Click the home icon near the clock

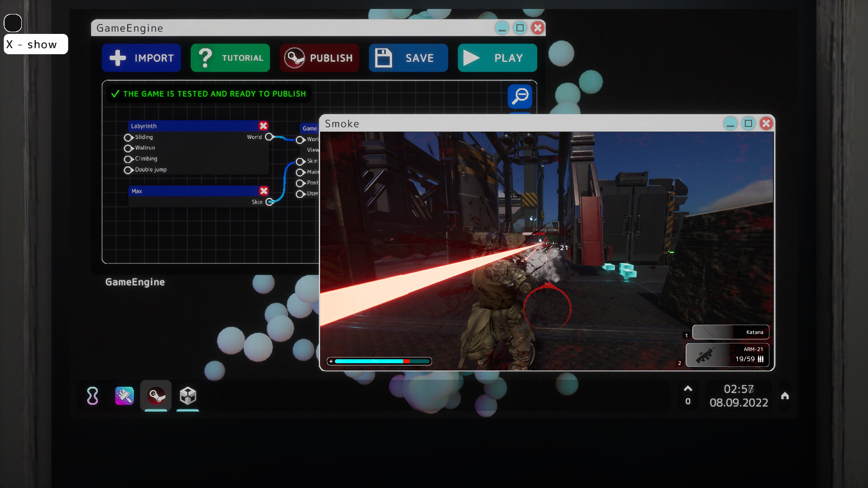784,396
